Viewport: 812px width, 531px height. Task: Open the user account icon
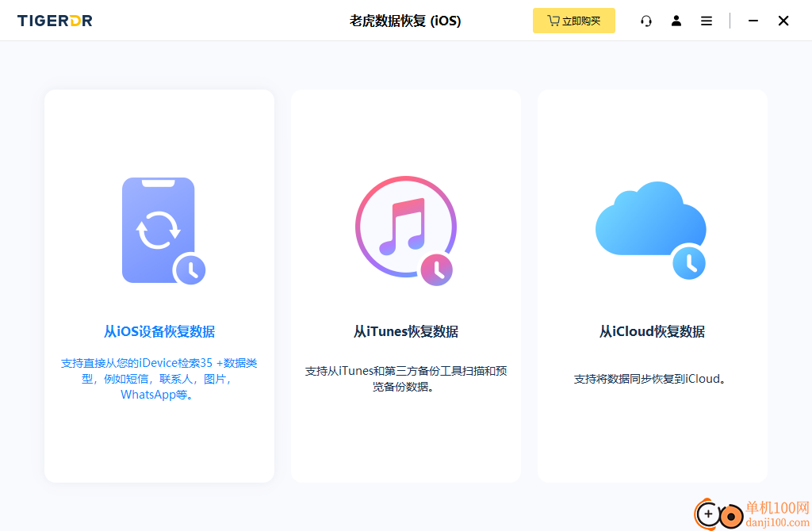pyautogui.click(x=676, y=21)
